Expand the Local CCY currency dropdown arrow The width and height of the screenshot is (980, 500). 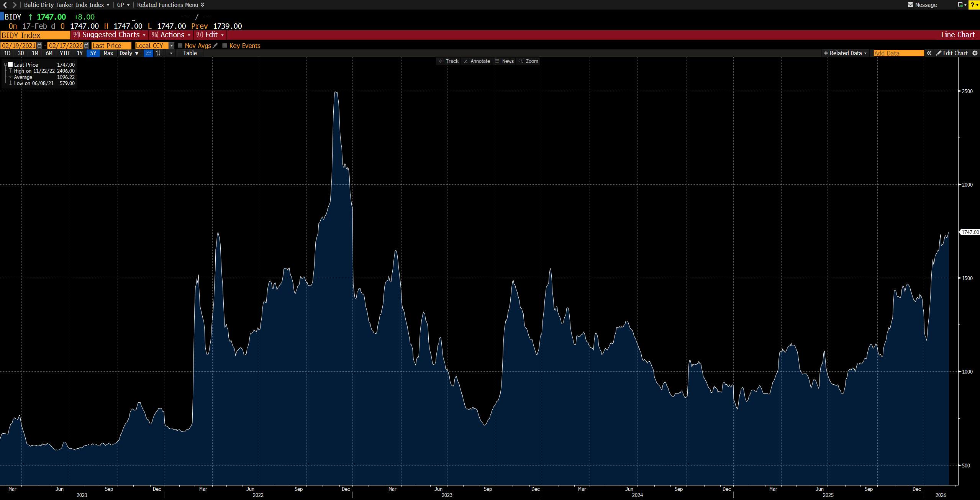pos(172,46)
